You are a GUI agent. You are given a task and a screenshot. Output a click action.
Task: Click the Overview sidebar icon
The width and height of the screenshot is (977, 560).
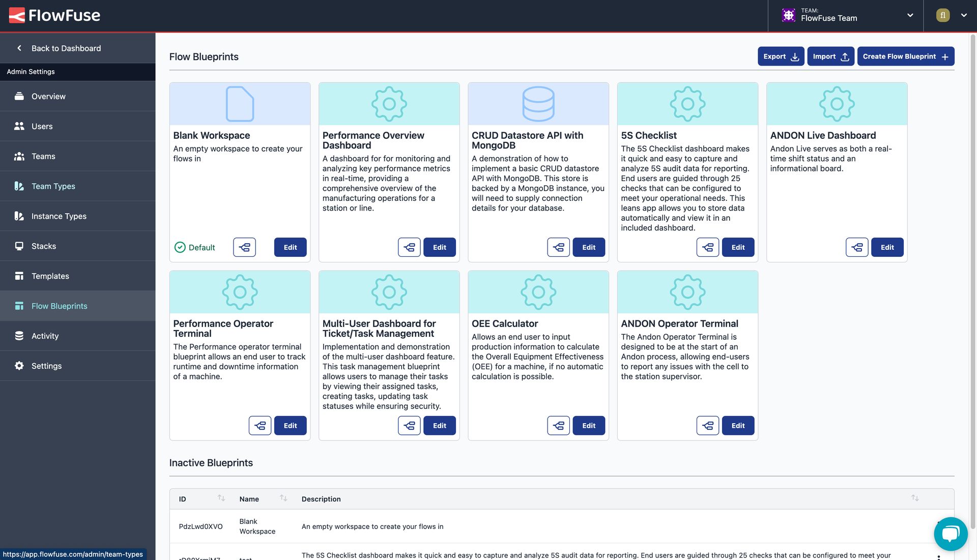point(18,95)
